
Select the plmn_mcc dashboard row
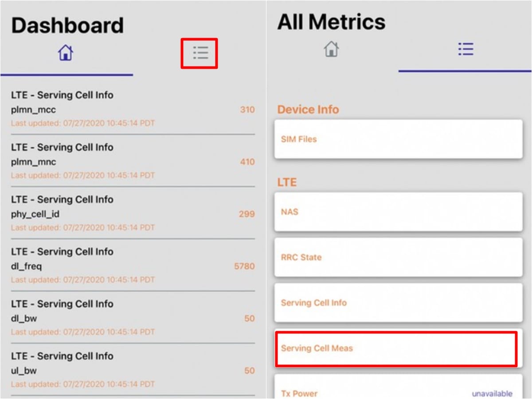[x=133, y=109]
